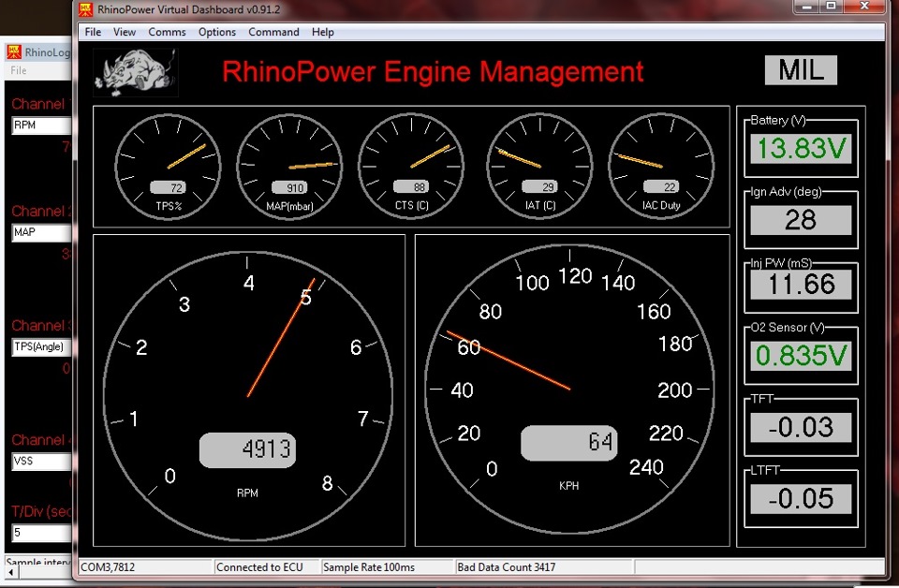
Task: Open the Options menu
Action: coord(216,32)
